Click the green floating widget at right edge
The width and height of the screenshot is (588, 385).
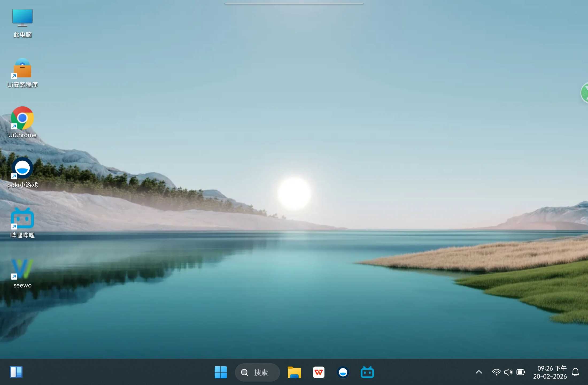[585, 93]
